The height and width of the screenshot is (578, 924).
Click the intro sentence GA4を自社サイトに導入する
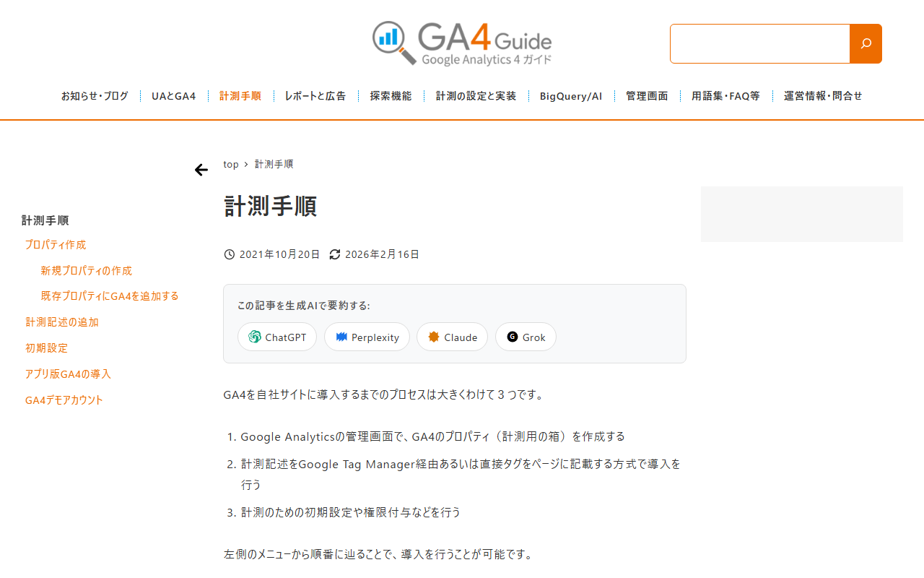click(383, 395)
